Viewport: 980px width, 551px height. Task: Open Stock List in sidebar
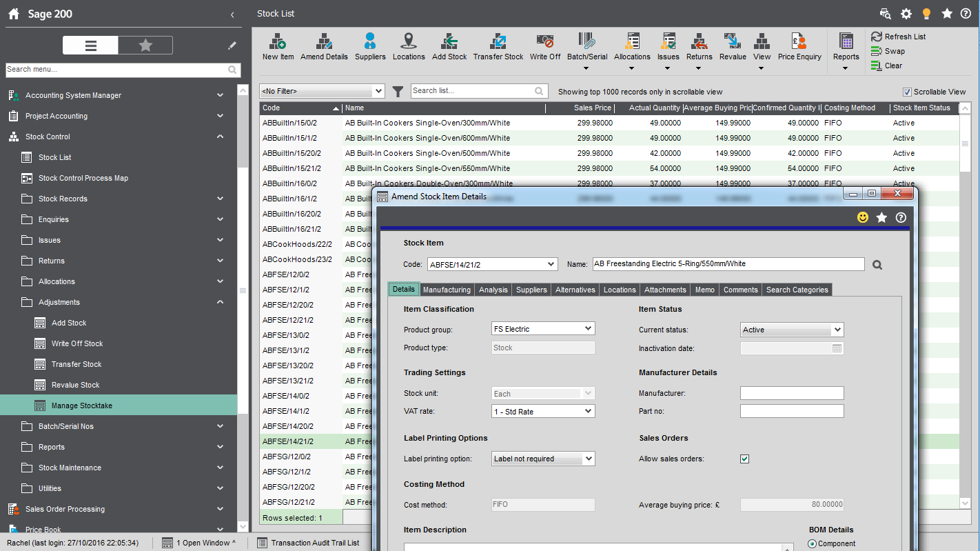[55, 157]
